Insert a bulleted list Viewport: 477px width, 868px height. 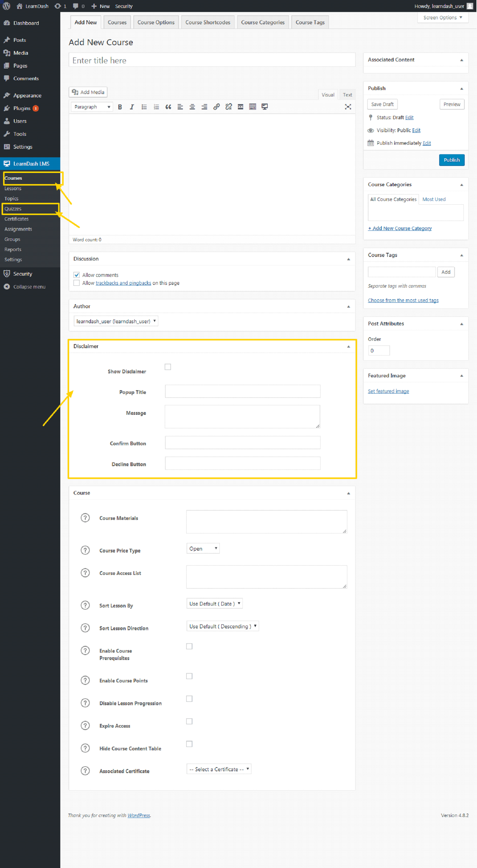pyautogui.click(x=144, y=107)
